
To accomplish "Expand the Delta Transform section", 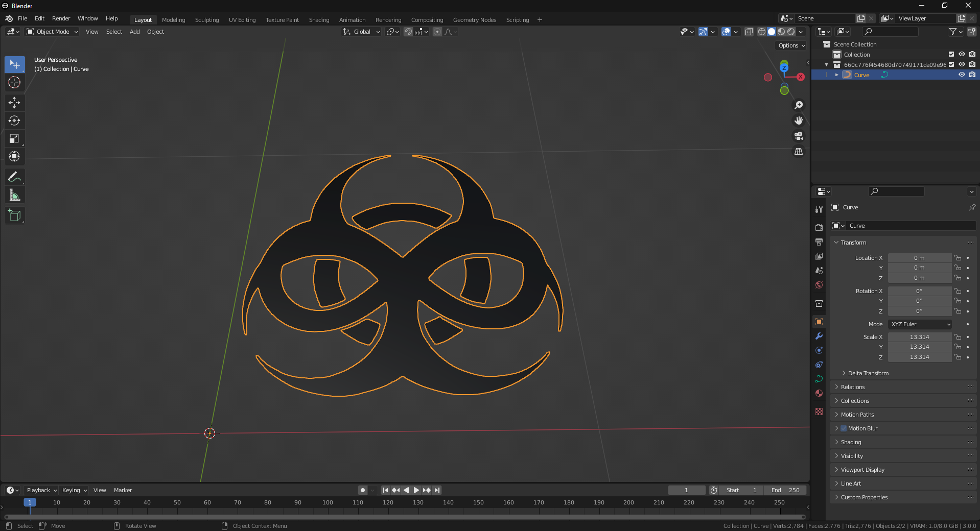I will pos(868,373).
